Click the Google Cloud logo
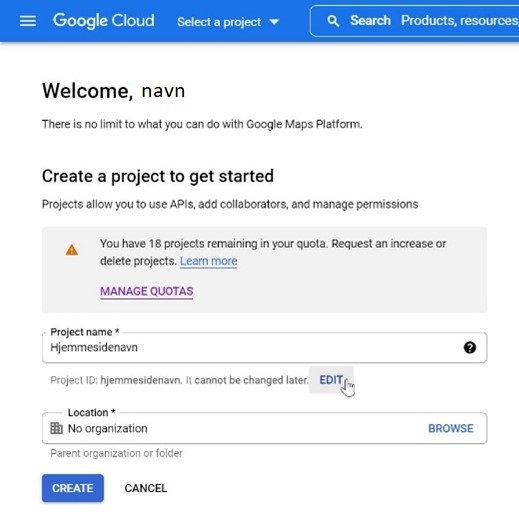 104,21
